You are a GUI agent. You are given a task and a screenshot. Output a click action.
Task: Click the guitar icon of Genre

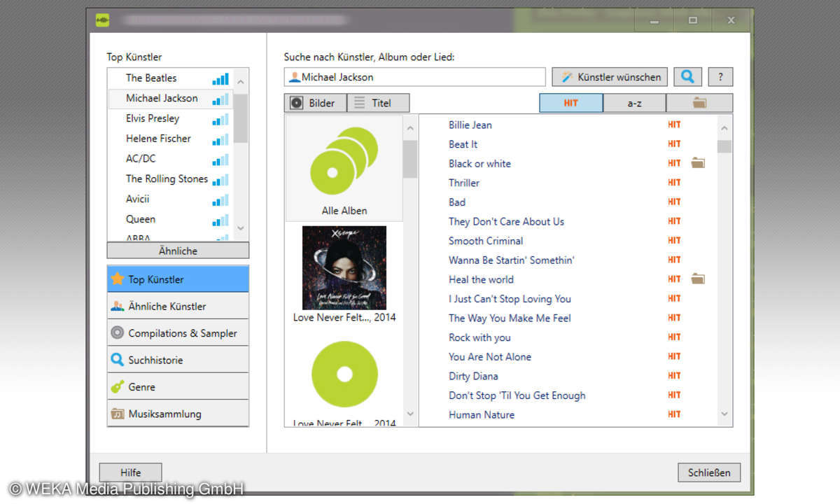[118, 386]
